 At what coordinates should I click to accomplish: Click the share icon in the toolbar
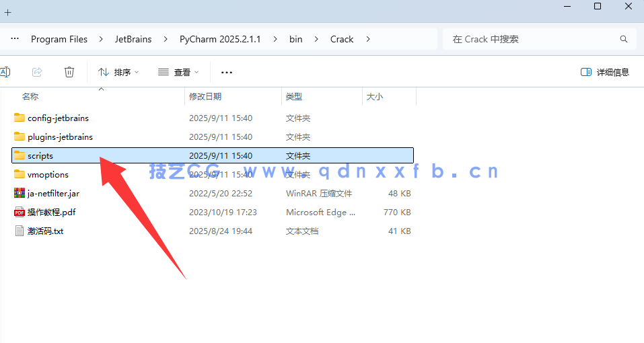tap(37, 72)
